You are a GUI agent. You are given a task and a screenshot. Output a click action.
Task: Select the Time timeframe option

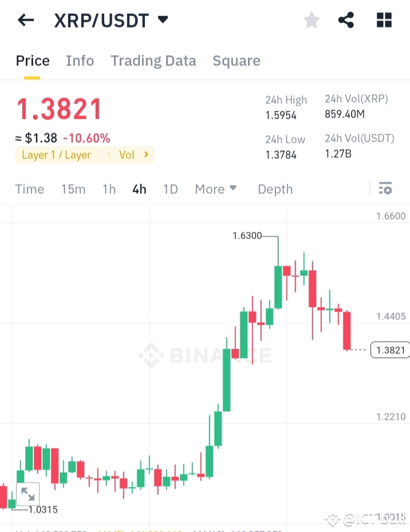pyautogui.click(x=29, y=189)
